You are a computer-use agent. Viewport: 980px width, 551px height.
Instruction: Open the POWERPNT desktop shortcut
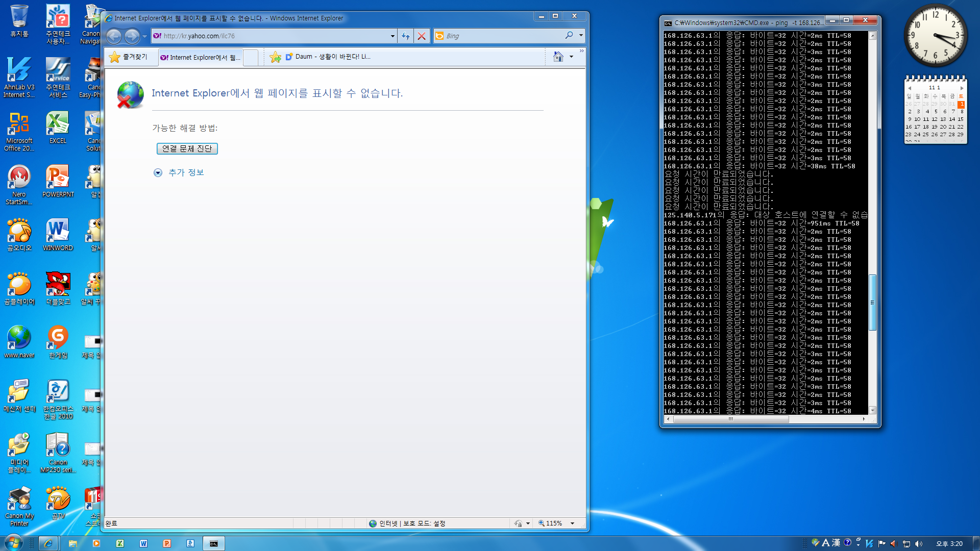click(58, 182)
